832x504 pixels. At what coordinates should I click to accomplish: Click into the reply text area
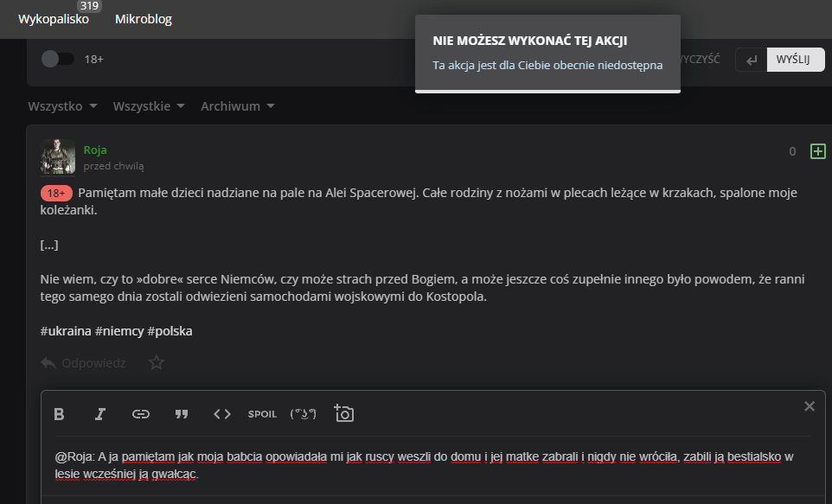pyautogui.click(x=432, y=465)
